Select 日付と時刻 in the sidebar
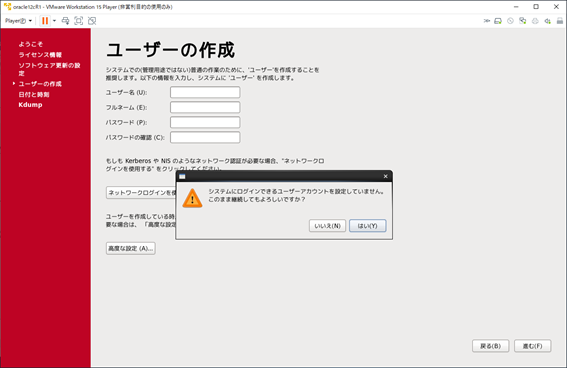 coord(34,94)
